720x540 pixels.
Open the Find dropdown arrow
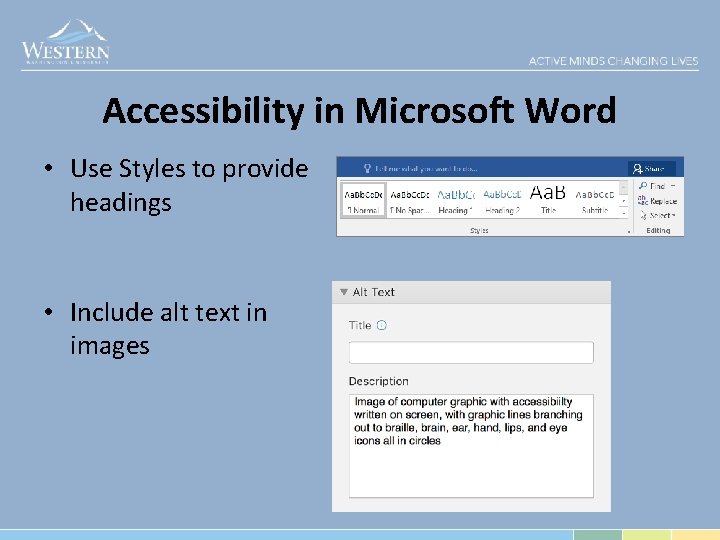(x=673, y=186)
